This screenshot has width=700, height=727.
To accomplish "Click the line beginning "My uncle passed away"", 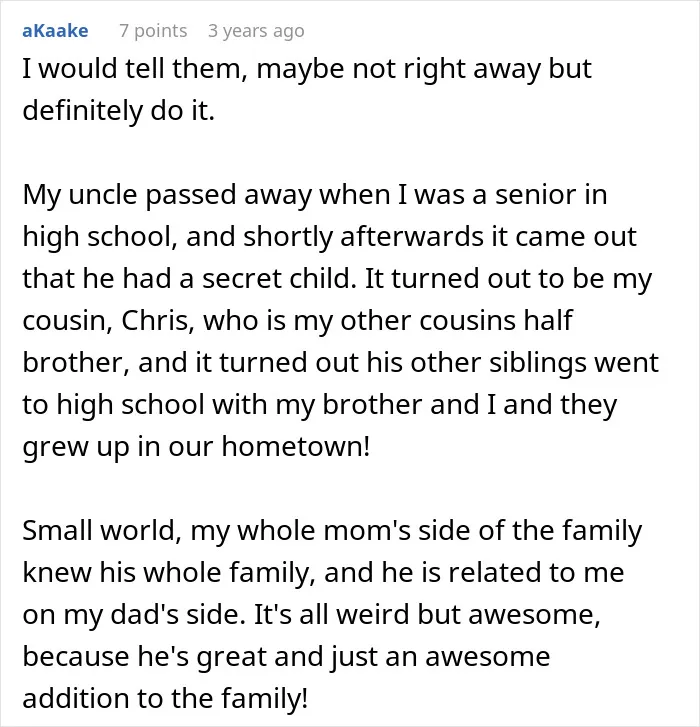I will point(315,195).
